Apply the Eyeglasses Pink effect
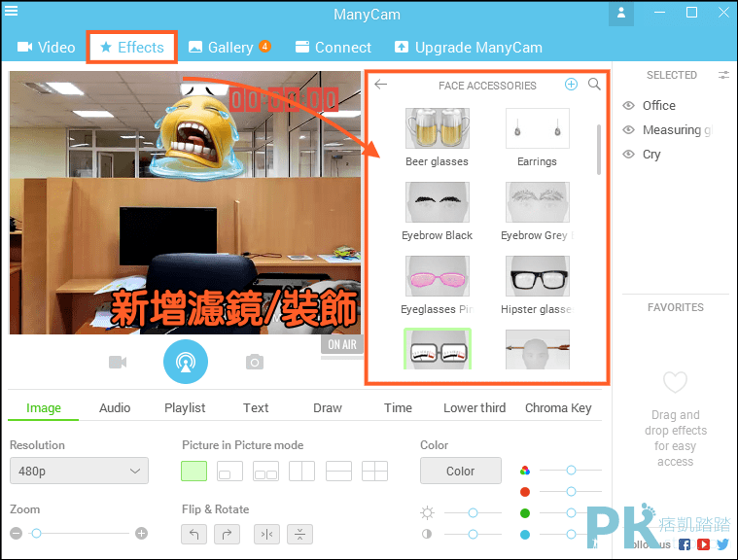The height and width of the screenshot is (560, 738). pyautogui.click(x=438, y=276)
